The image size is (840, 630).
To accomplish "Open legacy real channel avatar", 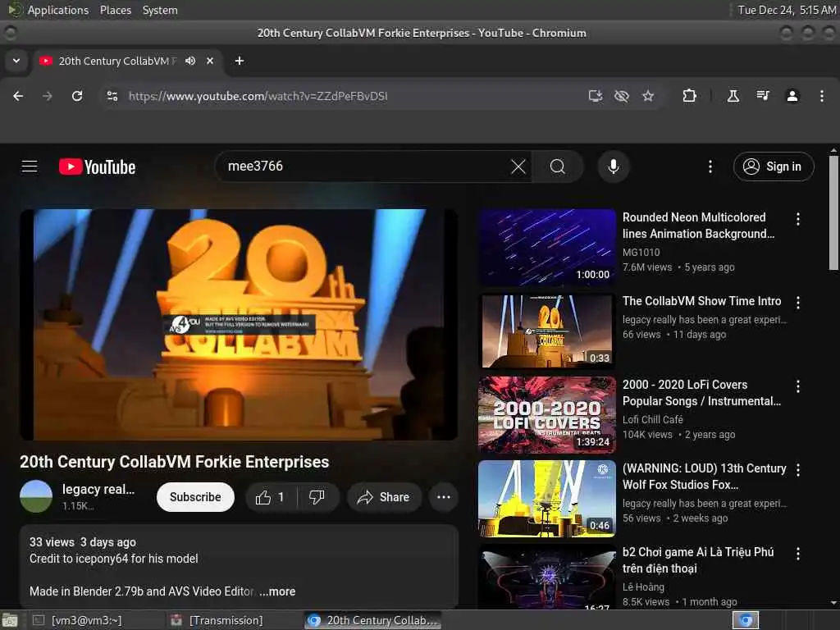I will click(x=36, y=496).
